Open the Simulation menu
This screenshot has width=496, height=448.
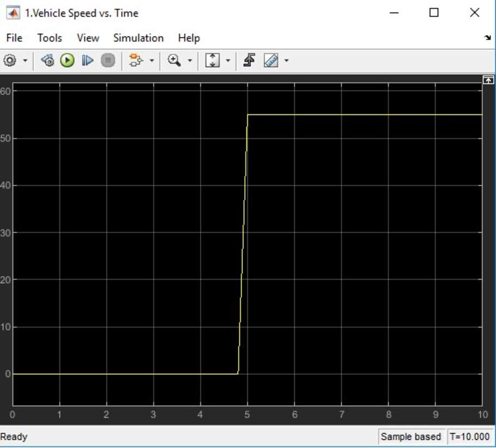point(138,38)
